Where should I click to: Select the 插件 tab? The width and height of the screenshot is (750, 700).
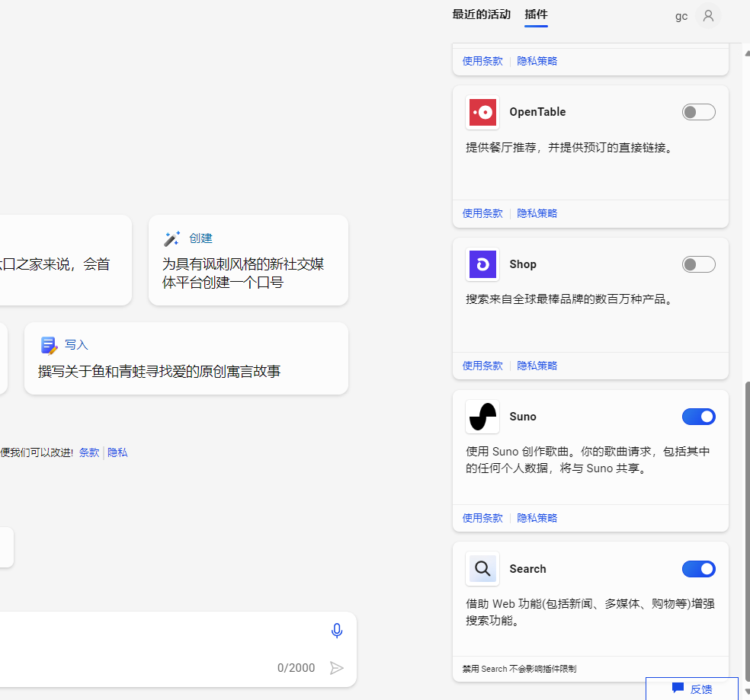pyautogui.click(x=536, y=14)
